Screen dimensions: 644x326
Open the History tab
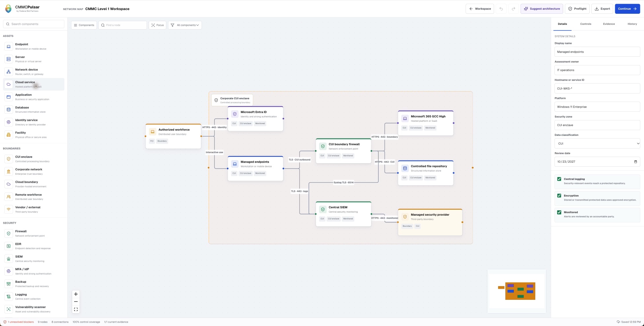tap(632, 24)
